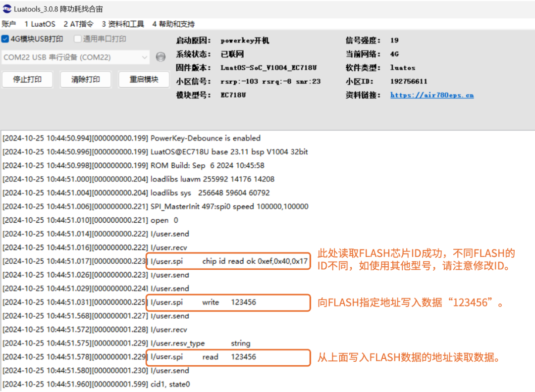Open the 1 LuatOS menu
Image resolution: width=535 pixels, height=392 pixels.
(x=39, y=24)
